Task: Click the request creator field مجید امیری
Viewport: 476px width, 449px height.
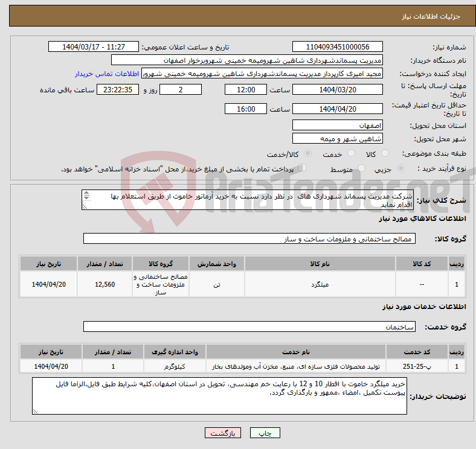Action: pyautogui.click(x=262, y=74)
